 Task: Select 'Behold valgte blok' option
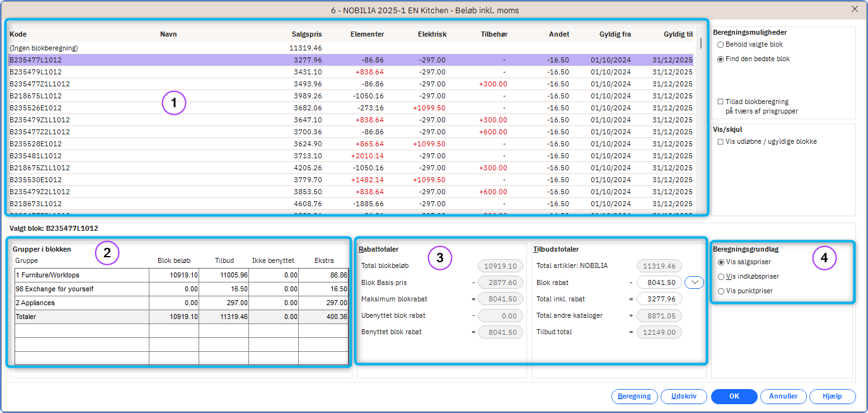pyautogui.click(x=720, y=45)
